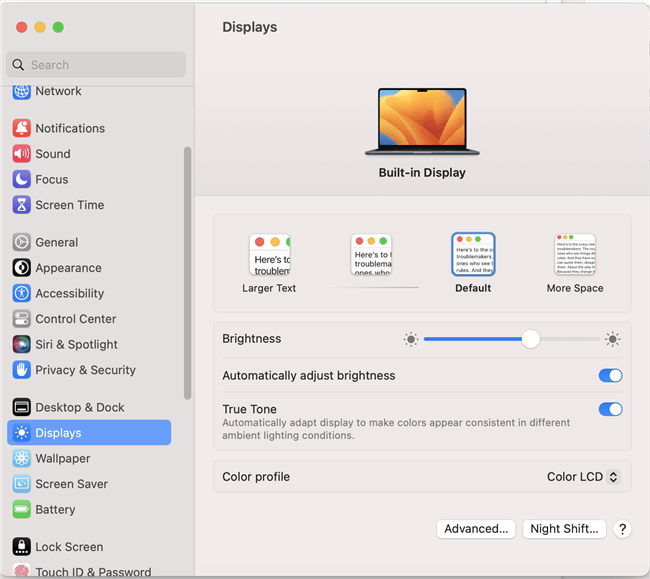The height and width of the screenshot is (579, 650).
Task: Select the Privacy & Security hand icon
Action: point(21,370)
